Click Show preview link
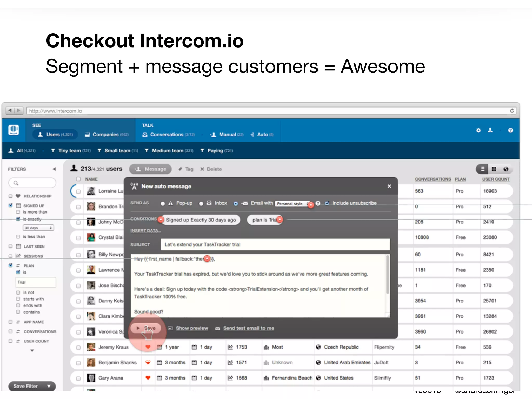This screenshot has height=399, width=532. 192,328
